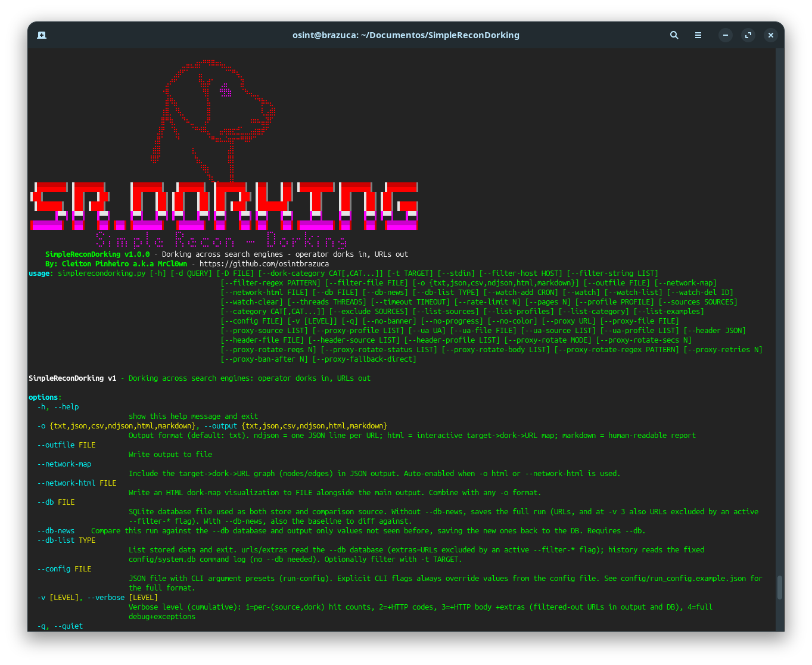Click the 'options:' section heading
The height and width of the screenshot is (665, 812).
pos(45,397)
